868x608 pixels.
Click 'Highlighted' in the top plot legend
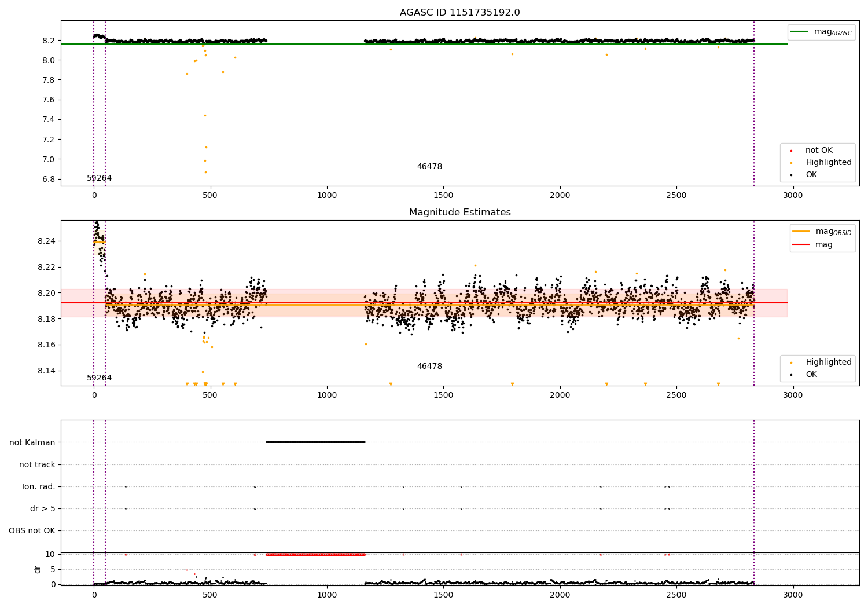829,163
